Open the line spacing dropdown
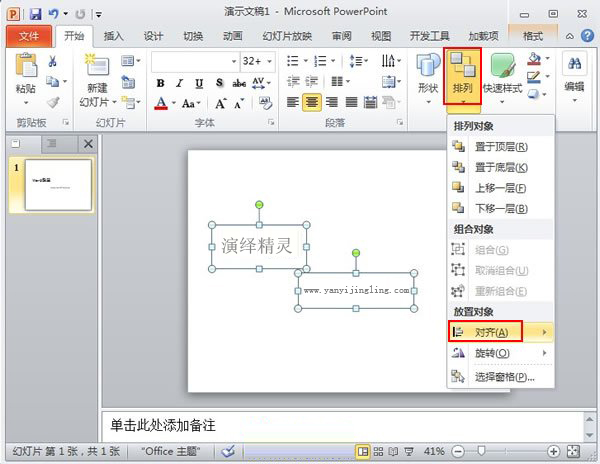This screenshot has height=464, width=600. (x=358, y=61)
